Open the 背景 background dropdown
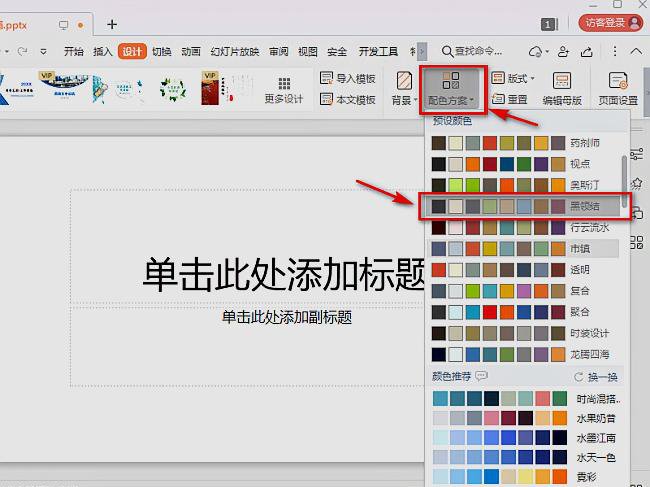 pyautogui.click(x=404, y=89)
